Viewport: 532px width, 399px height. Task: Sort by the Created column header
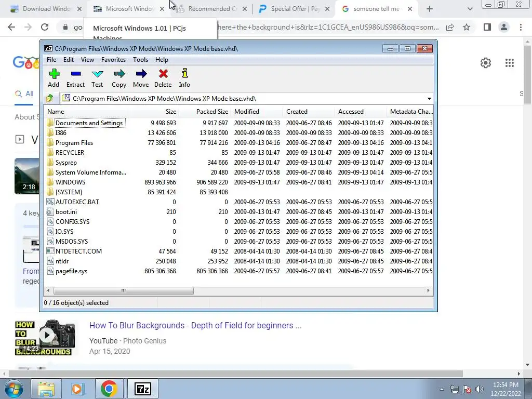[x=309, y=112]
